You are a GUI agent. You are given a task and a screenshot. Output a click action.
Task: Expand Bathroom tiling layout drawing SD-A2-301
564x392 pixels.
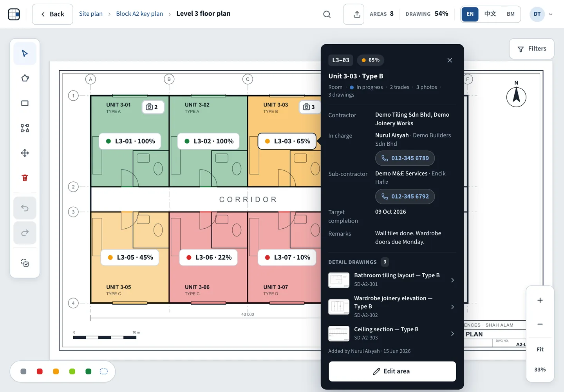pyautogui.click(x=392, y=280)
